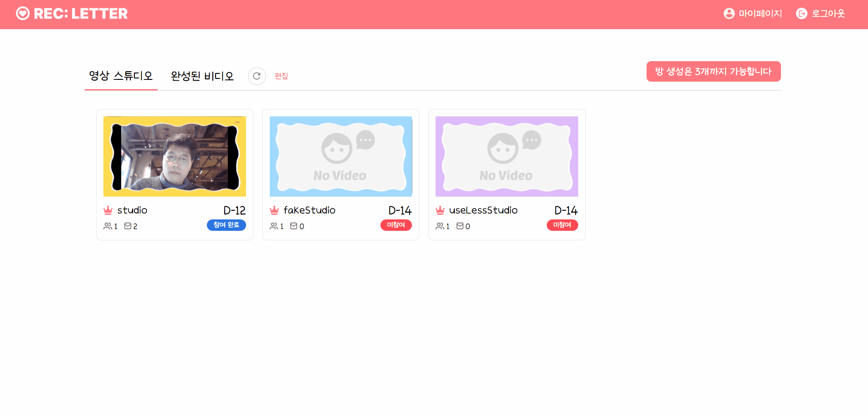Toggle the 참여 완료 status badge on studio
This screenshot has width=868, height=416.
[226, 225]
